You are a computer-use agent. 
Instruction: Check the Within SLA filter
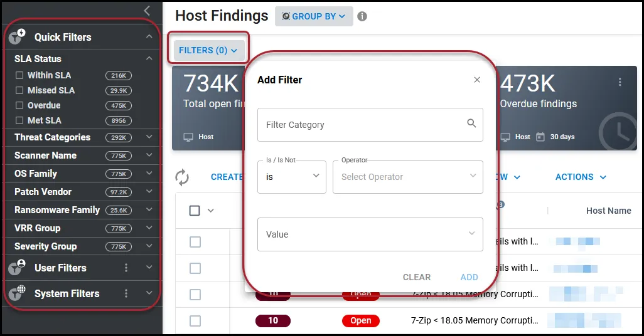coord(19,75)
